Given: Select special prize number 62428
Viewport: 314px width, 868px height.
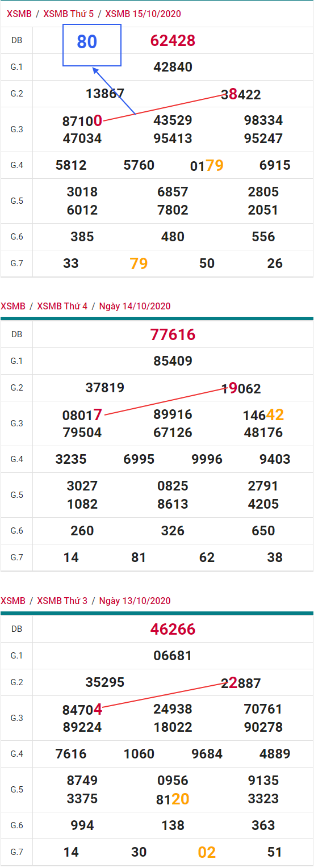Looking at the screenshot, I should 173,40.
